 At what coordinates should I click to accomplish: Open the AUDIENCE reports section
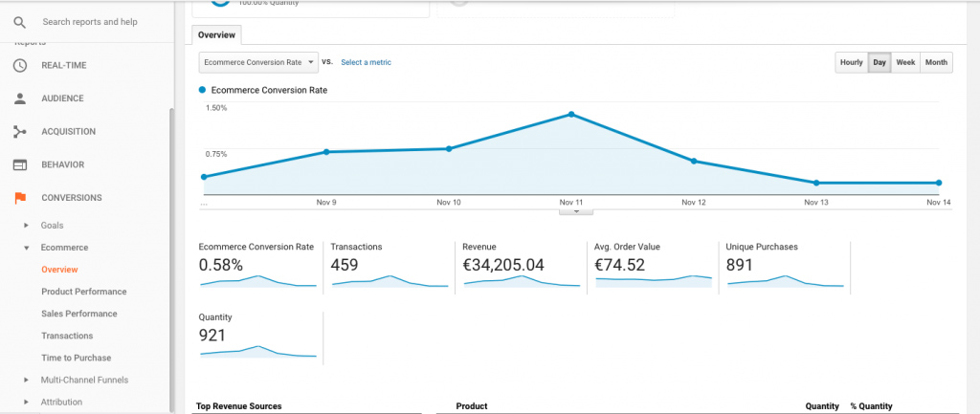(62, 98)
